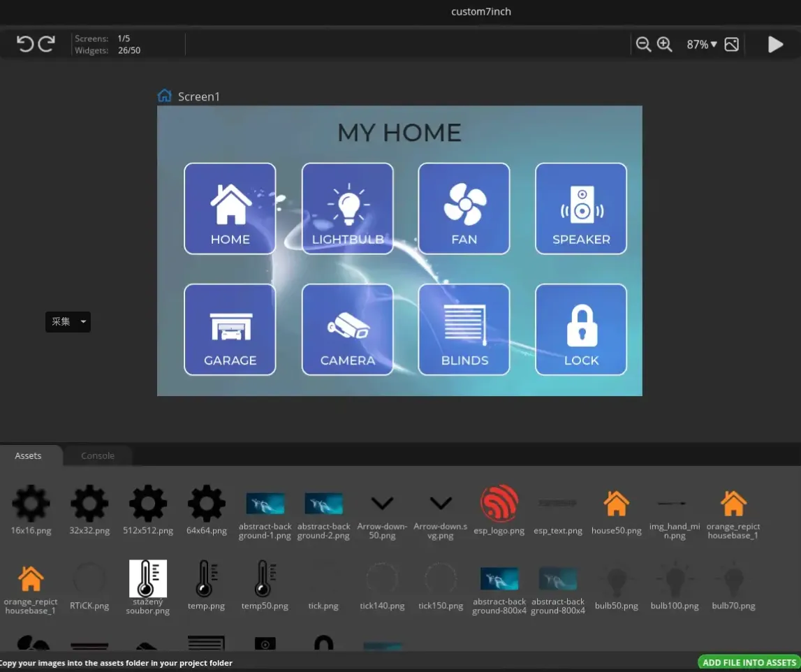Screen dimensions: 801x672
Task: Select the LIGHTBULB tile on canvas
Action: point(347,209)
